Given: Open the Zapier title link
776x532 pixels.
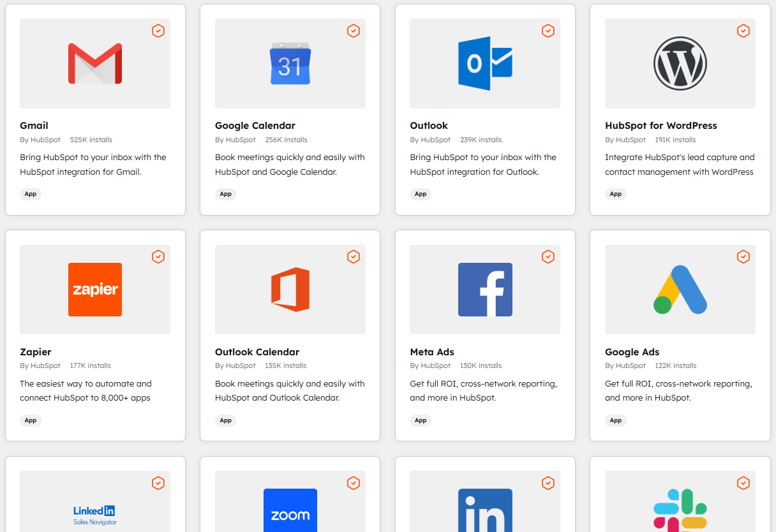Looking at the screenshot, I should pyautogui.click(x=36, y=352).
